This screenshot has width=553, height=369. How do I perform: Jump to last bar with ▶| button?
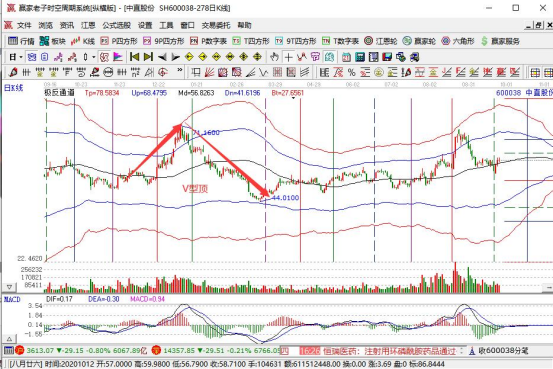(148, 57)
